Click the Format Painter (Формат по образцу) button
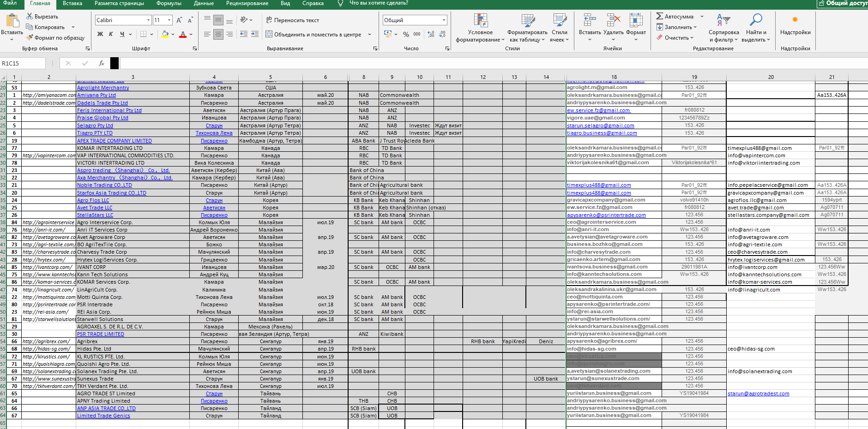Screen dimensions: 868x429 point(55,38)
